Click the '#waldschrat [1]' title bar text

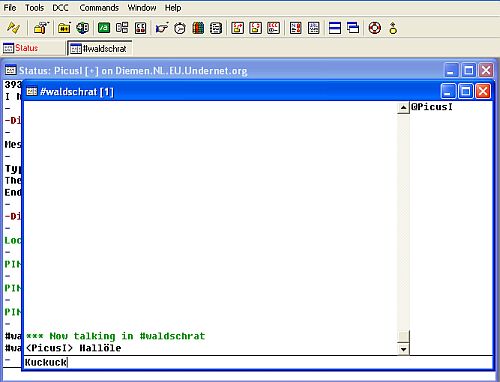77,92
